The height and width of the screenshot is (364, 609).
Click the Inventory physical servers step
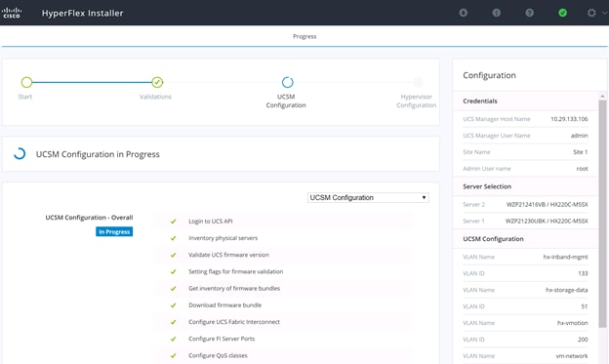pyautogui.click(x=223, y=238)
